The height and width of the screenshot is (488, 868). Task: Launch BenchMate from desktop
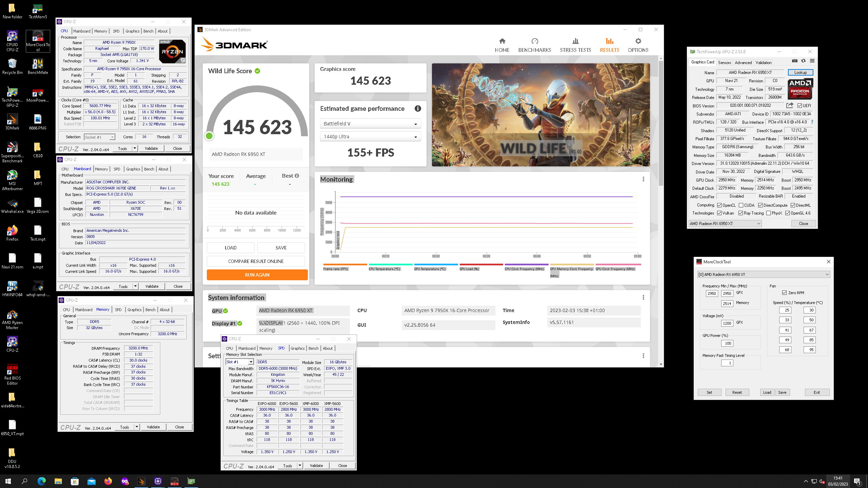(x=38, y=66)
